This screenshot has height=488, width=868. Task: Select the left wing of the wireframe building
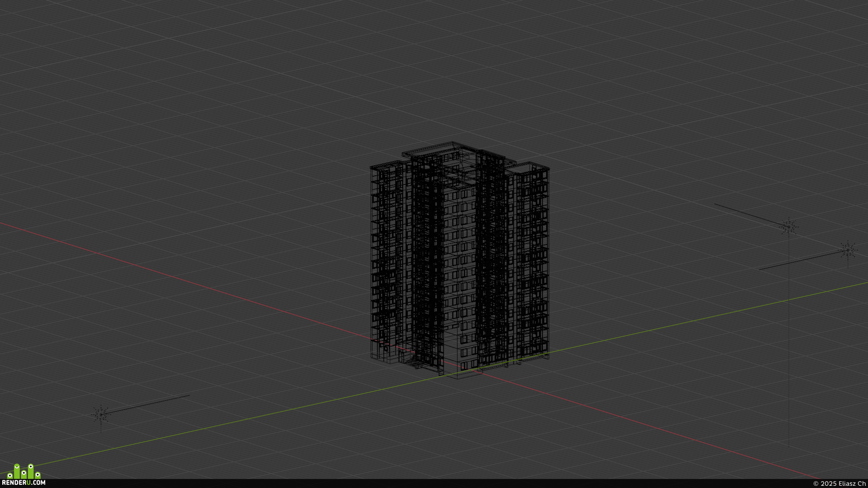[387, 262]
